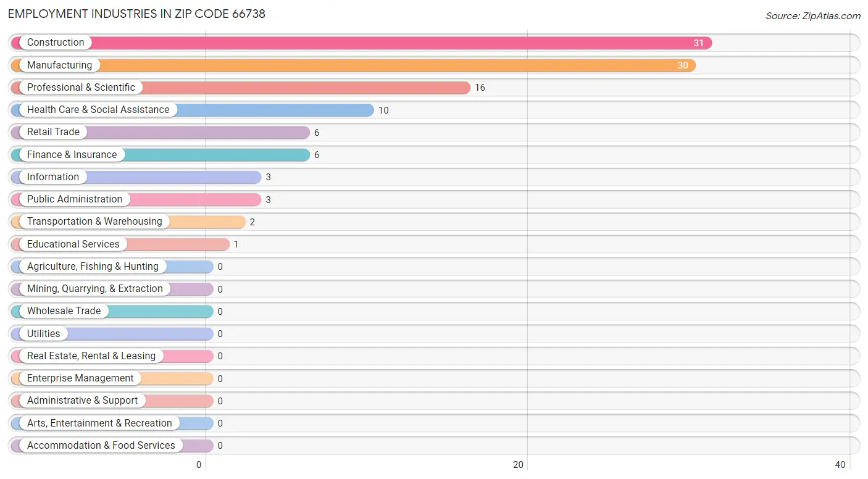
Task: Click the Mining, Quarrying, & Extraction label
Action: coord(95,288)
